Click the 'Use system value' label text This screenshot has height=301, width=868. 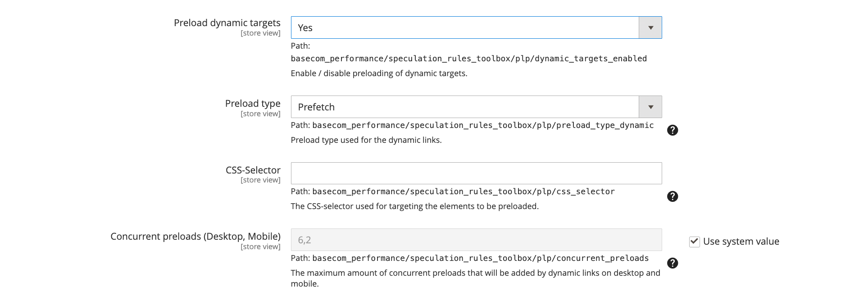pyautogui.click(x=741, y=242)
